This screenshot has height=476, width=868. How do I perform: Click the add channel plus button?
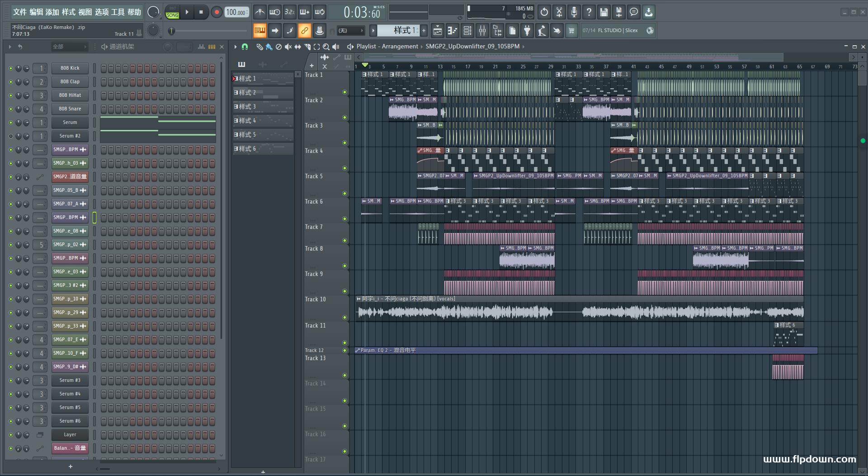pos(70,466)
